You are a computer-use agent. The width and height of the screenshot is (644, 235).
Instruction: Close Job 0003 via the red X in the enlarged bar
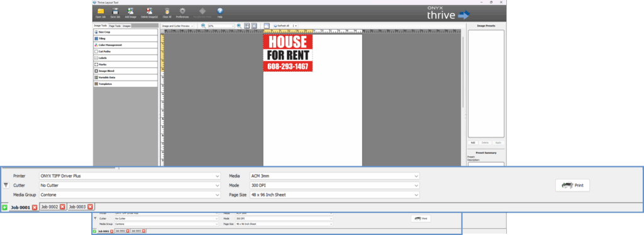point(91,207)
